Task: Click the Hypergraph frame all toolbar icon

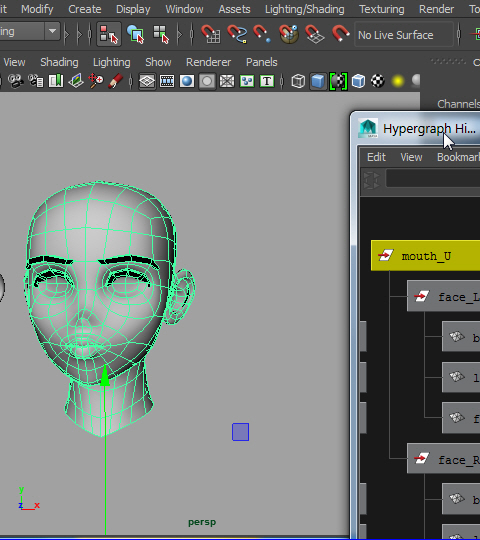Action: coord(372,180)
